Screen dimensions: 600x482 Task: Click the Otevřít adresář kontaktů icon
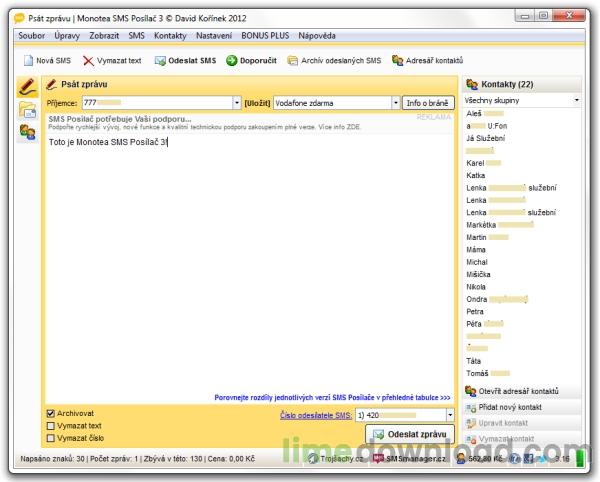coord(470,391)
